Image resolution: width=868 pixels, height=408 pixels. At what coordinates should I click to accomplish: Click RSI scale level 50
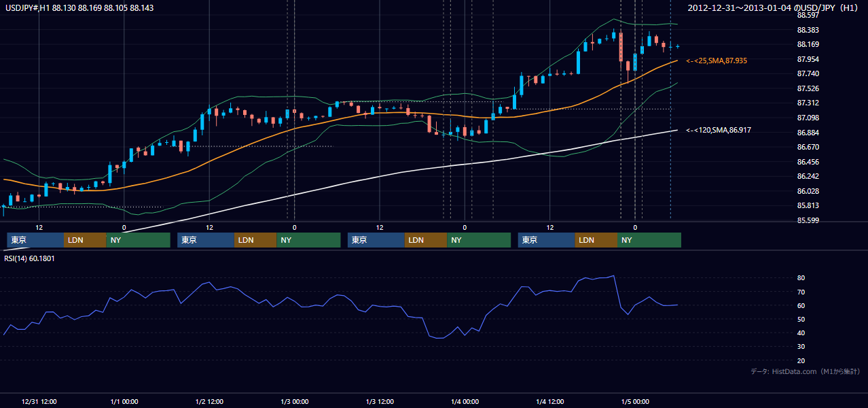(801, 319)
